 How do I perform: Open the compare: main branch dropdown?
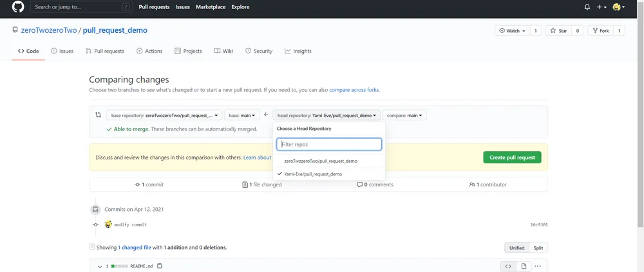(404, 115)
